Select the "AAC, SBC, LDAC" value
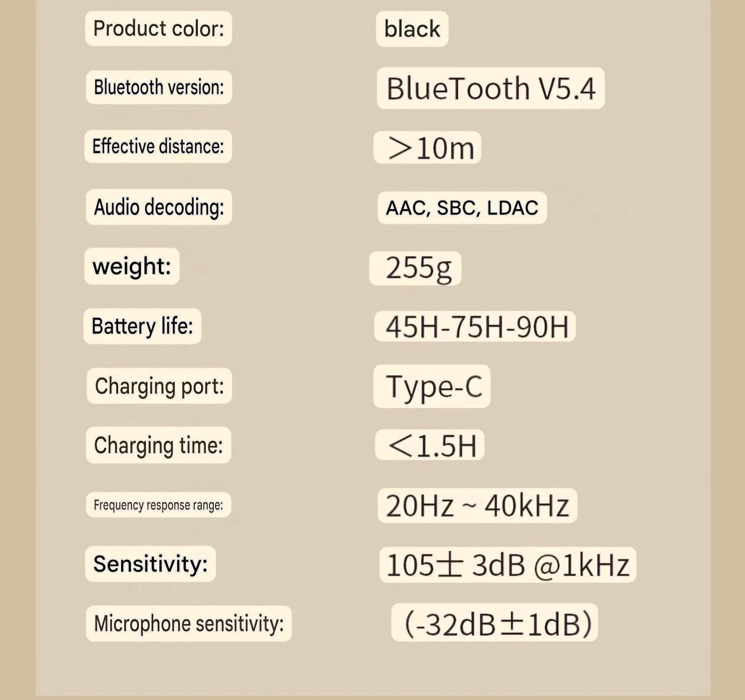 [462, 208]
